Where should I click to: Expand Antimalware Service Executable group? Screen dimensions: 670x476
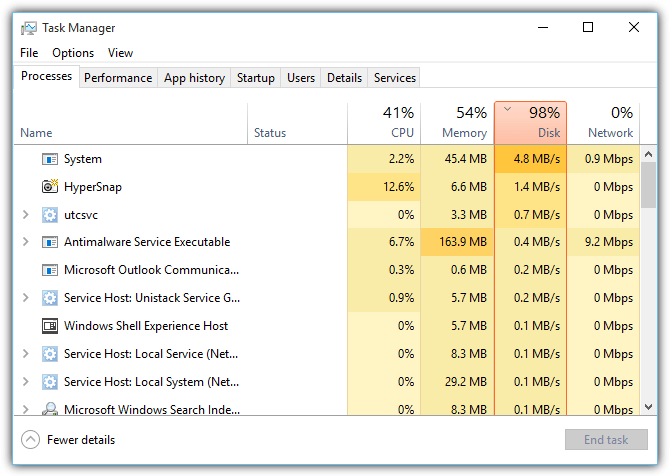pos(26,242)
